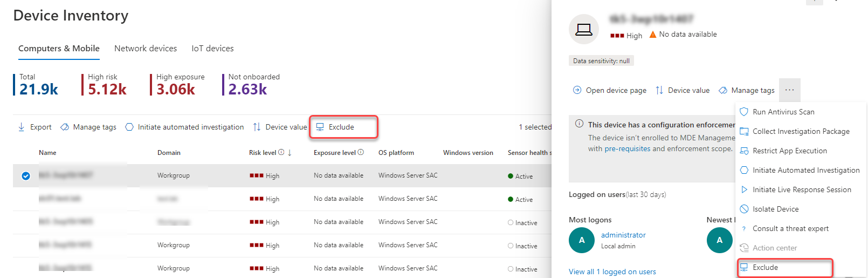
Task: Click Manage tags in the flyout
Action: (x=747, y=90)
